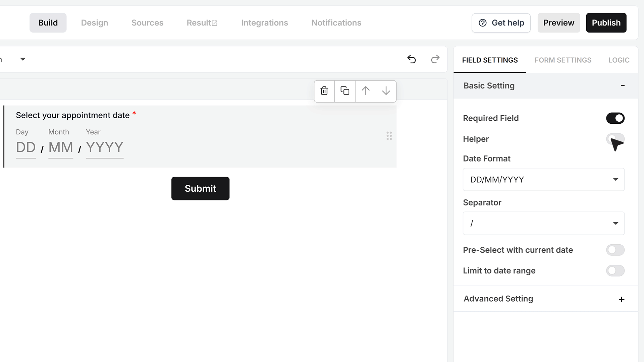Move the field down with the arrow icon
Screen dimensions: 644x362
point(386,91)
